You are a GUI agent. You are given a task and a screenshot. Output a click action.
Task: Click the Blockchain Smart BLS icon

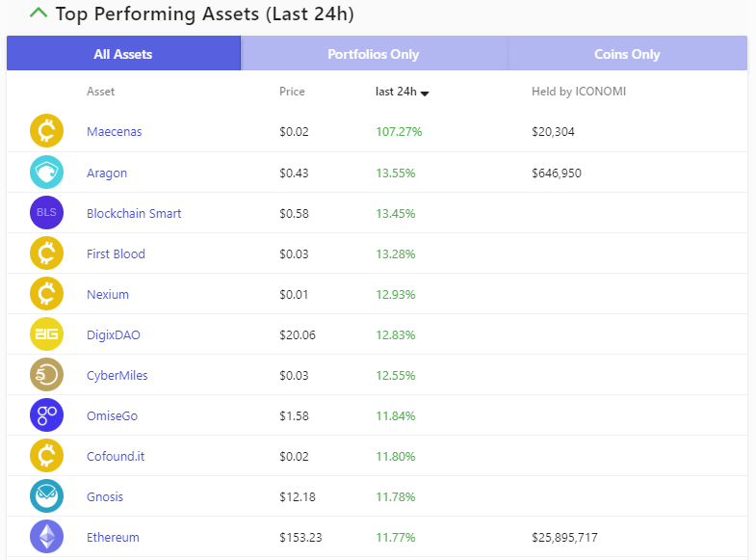click(x=46, y=213)
